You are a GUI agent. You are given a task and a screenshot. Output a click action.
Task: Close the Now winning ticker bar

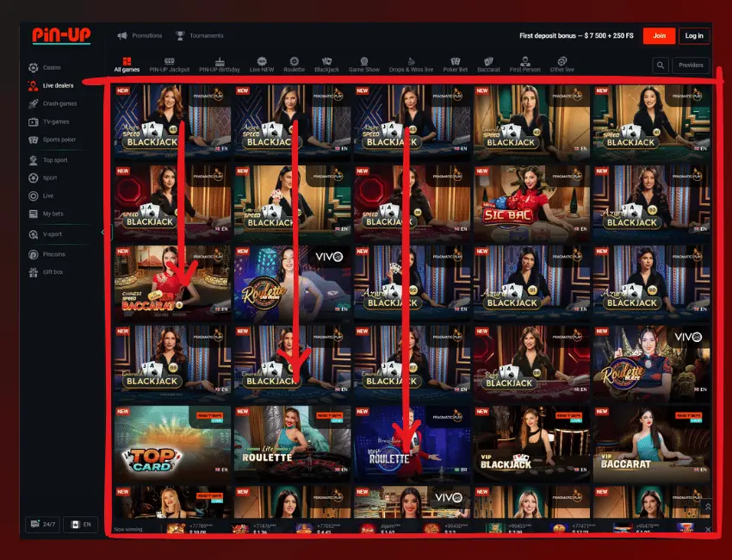(x=708, y=529)
